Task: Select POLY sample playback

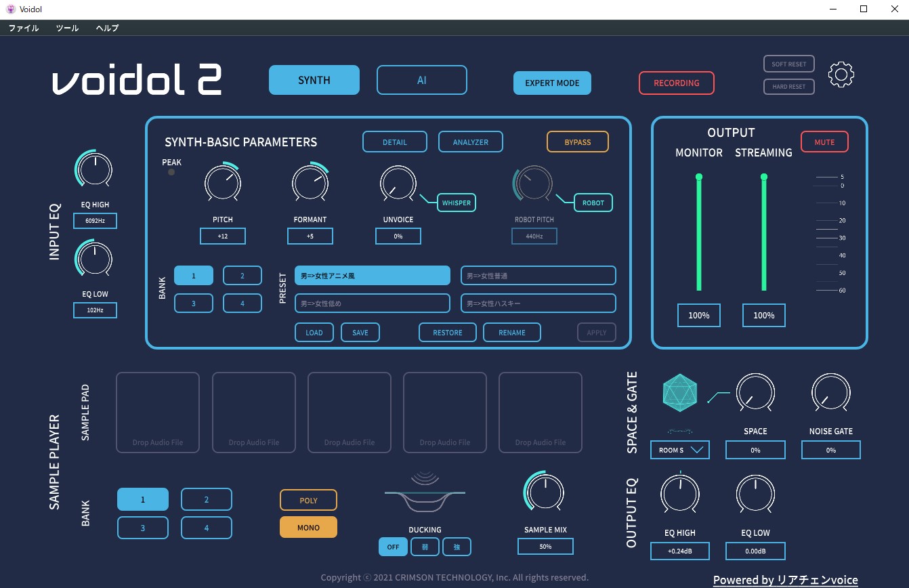Action: click(x=308, y=500)
